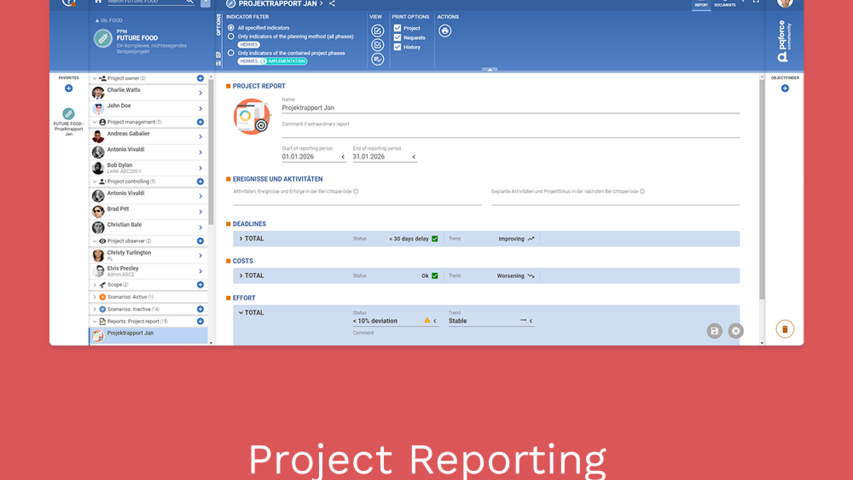853x480 pixels.
Task: Open Andreas Gabalier entry
Action: [149, 136]
